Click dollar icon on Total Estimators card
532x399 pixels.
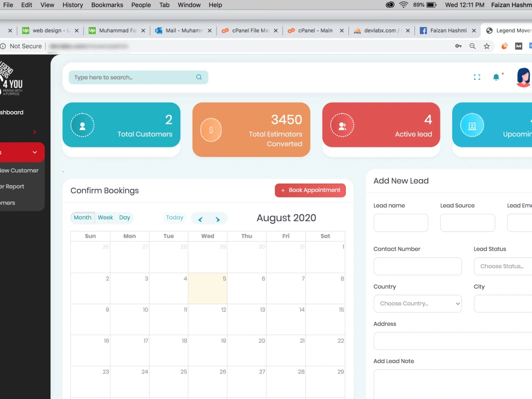click(x=211, y=130)
